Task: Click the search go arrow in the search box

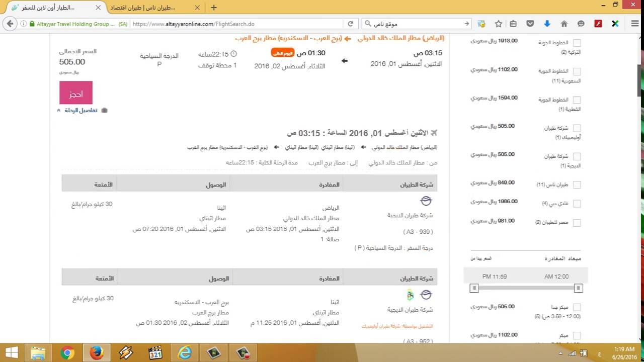Action: coord(467,24)
